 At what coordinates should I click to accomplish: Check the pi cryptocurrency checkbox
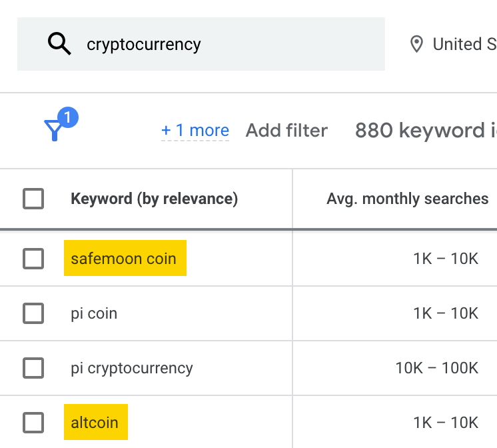pos(33,368)
